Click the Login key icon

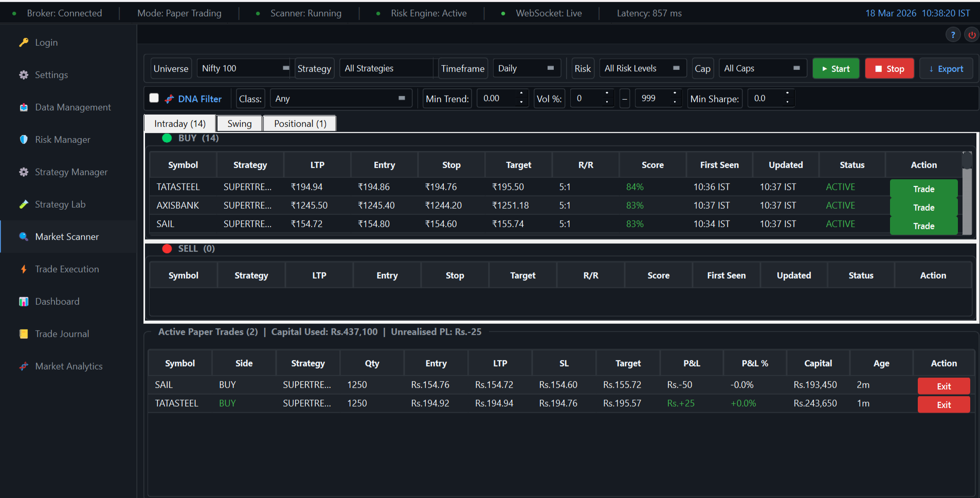pos(24,42)
